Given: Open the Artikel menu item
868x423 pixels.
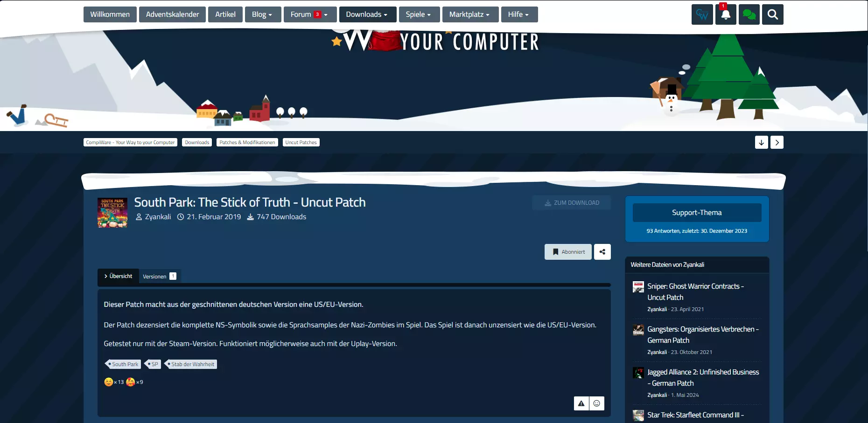Looking at the screenshot, I should click(225, 14).
